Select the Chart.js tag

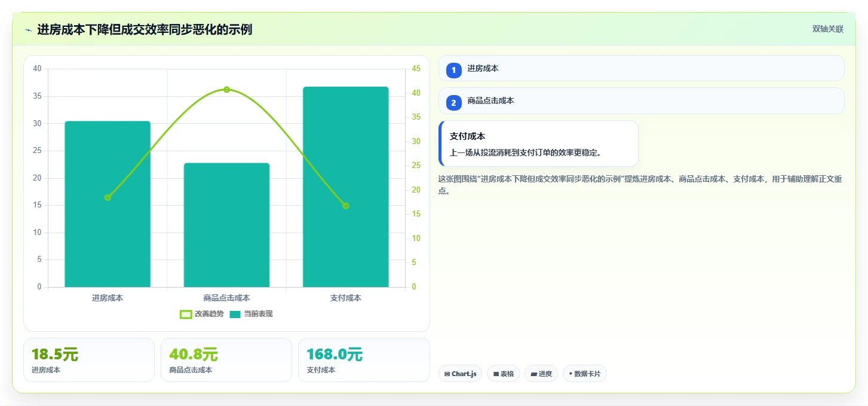tap(460, 374)
